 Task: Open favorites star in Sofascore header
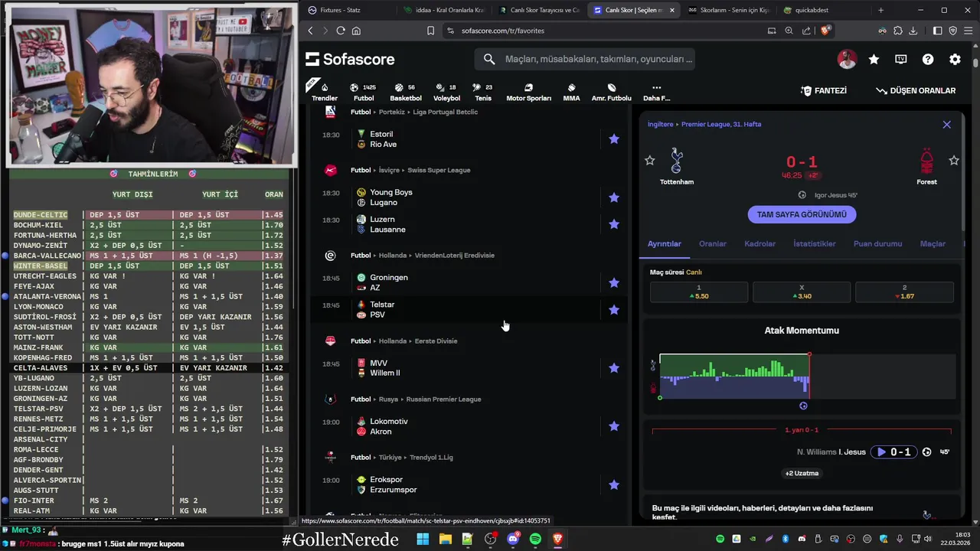point(874,59)
